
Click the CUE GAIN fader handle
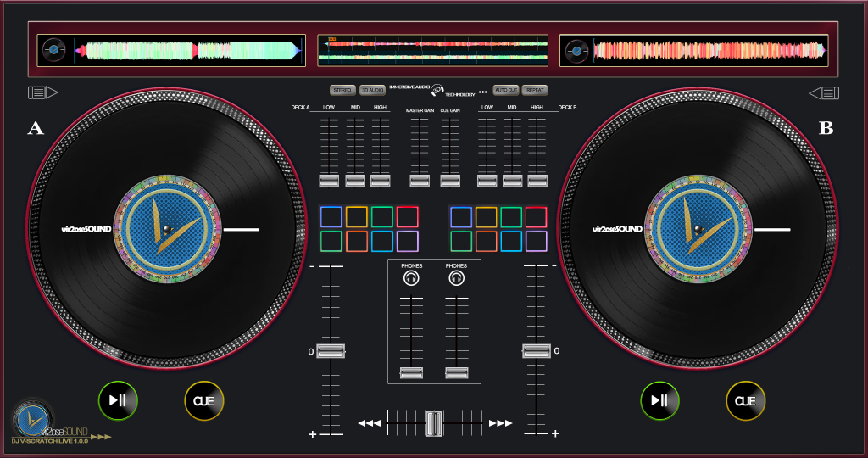450,180
